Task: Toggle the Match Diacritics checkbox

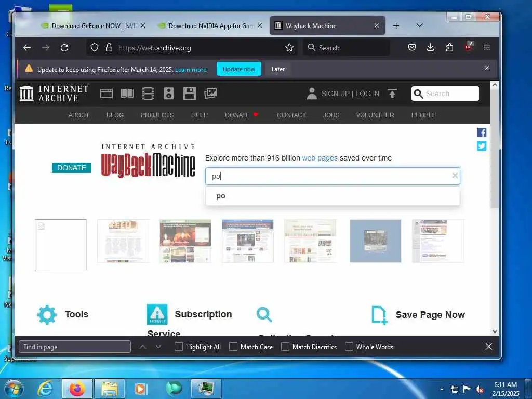Action: 285,347
